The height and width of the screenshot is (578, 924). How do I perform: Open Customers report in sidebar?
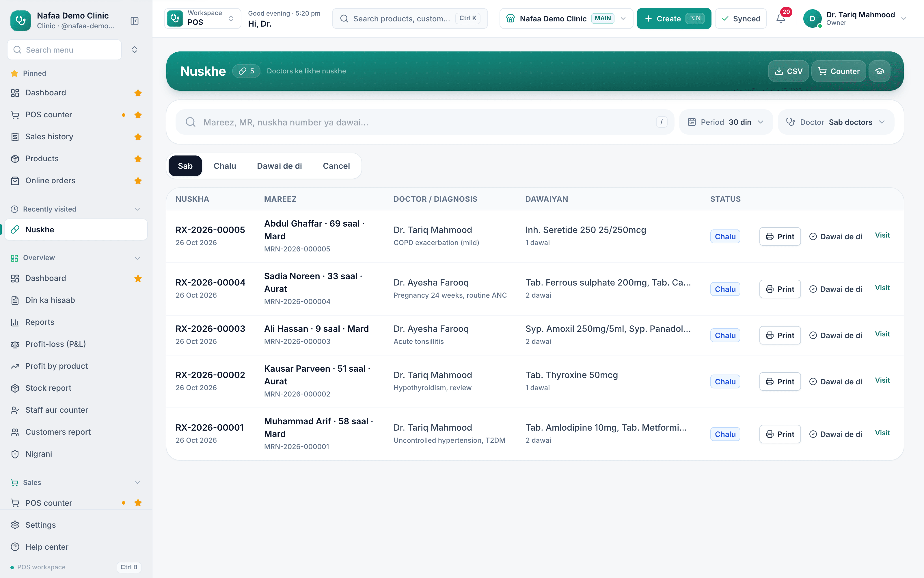[x=76, y=432]
